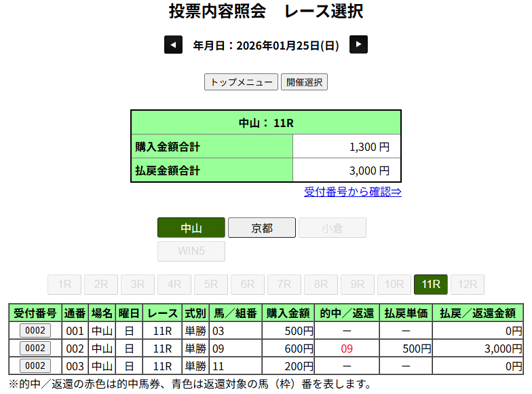Click the トップメニュー button

[241, 82]
